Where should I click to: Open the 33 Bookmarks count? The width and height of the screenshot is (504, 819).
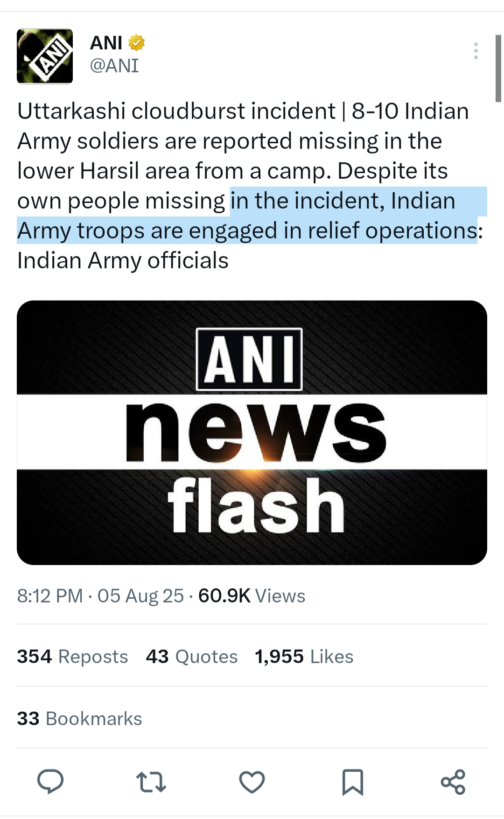tap(79, 719)
